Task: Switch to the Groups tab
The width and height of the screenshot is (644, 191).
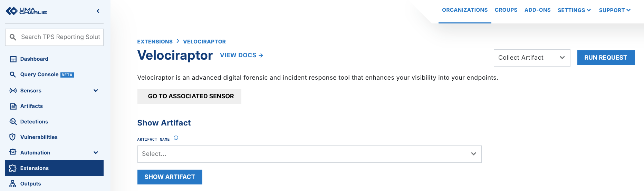Action: click(506, 10)
